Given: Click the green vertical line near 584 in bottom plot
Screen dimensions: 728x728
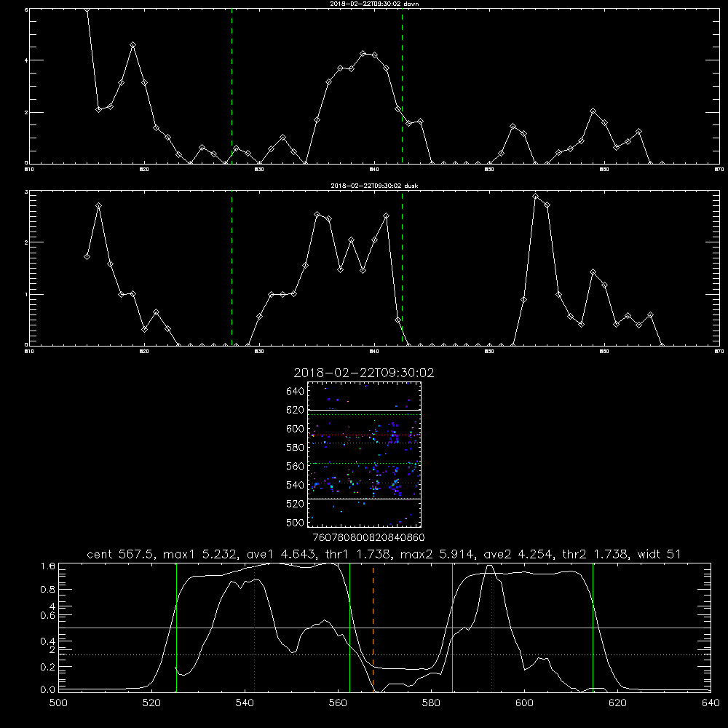Looking at the screenshot, I should tap(452, 627).
